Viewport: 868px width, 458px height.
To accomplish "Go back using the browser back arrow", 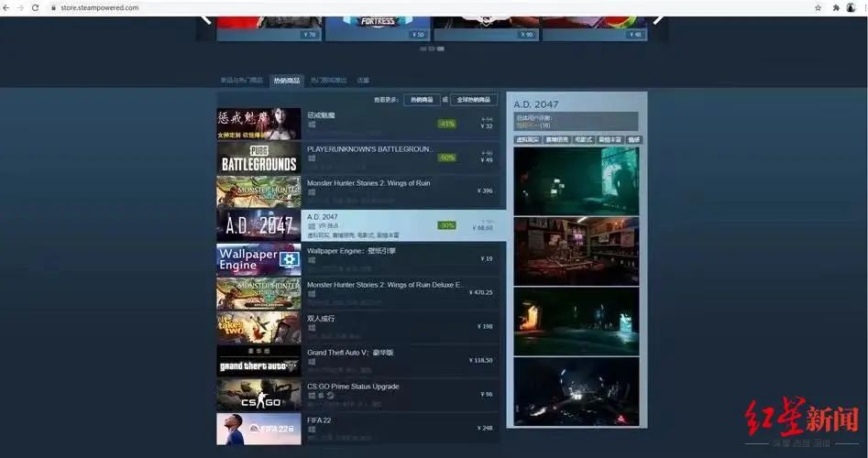I will pyautogui.click(x=6, y=7).
